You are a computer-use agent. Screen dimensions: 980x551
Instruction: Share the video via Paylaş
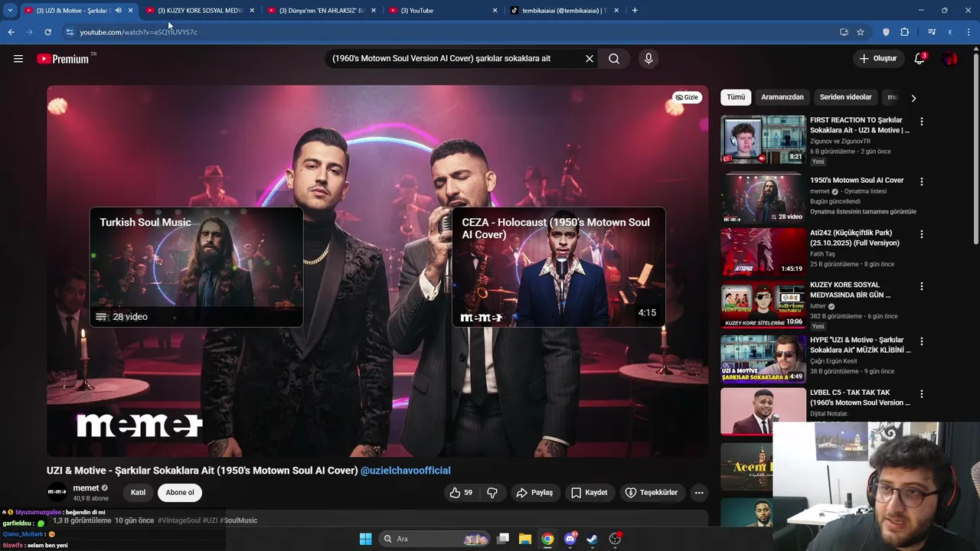tap(534, 492)
